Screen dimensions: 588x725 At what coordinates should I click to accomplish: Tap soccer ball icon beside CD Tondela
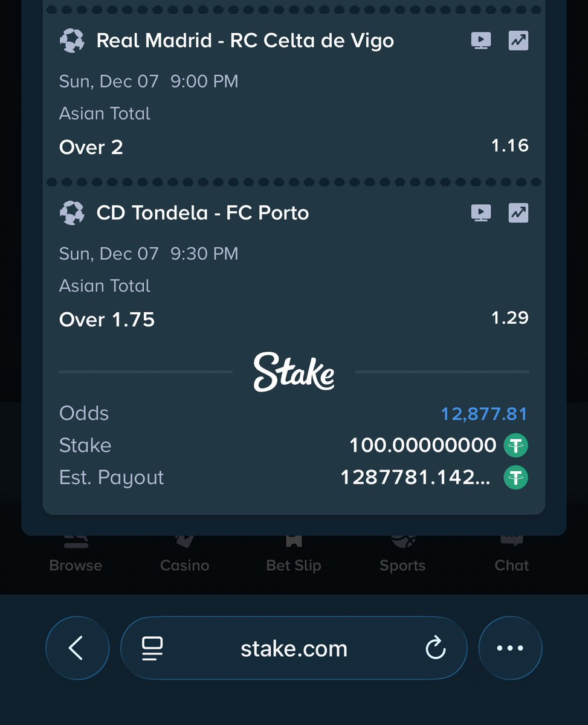point(72,213)
